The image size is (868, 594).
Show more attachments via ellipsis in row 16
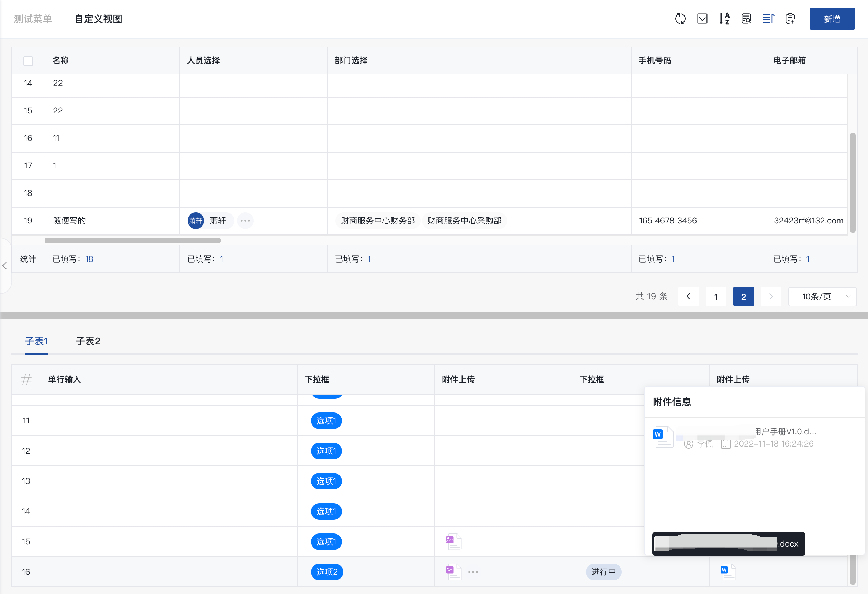click(x=473, y=572)
